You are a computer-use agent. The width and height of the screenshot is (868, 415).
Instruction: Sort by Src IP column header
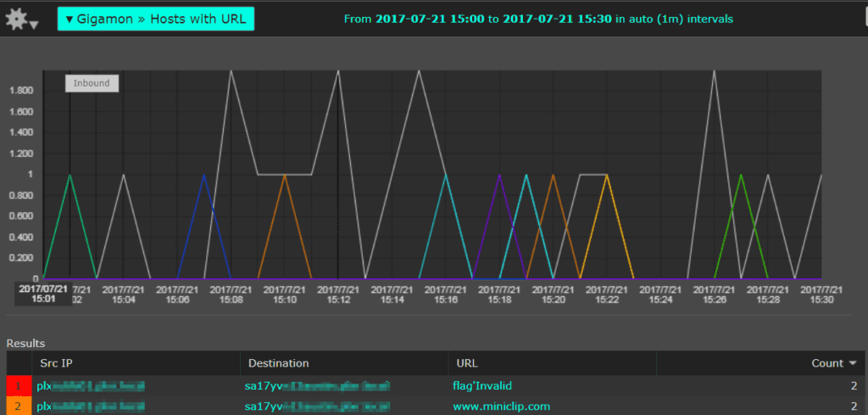tap(56, 363)
